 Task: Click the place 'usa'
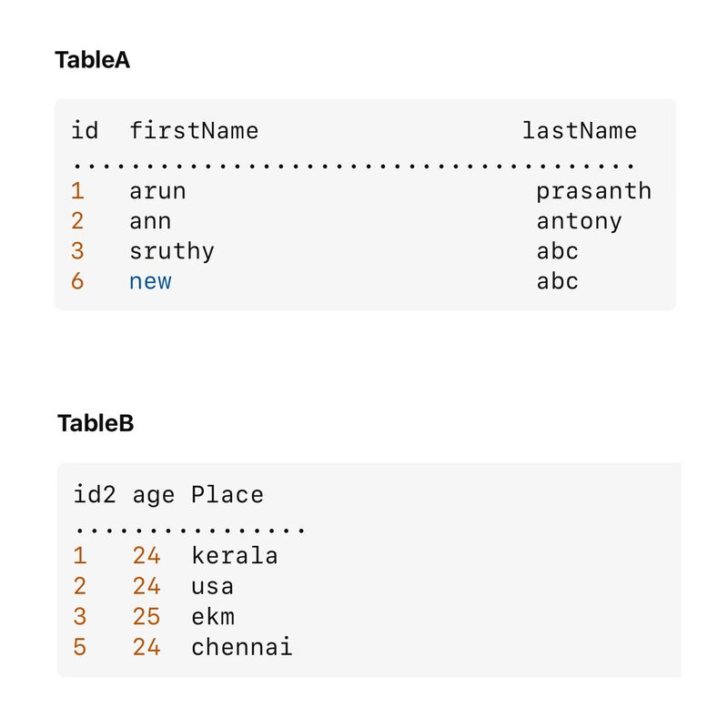(213, 587)
